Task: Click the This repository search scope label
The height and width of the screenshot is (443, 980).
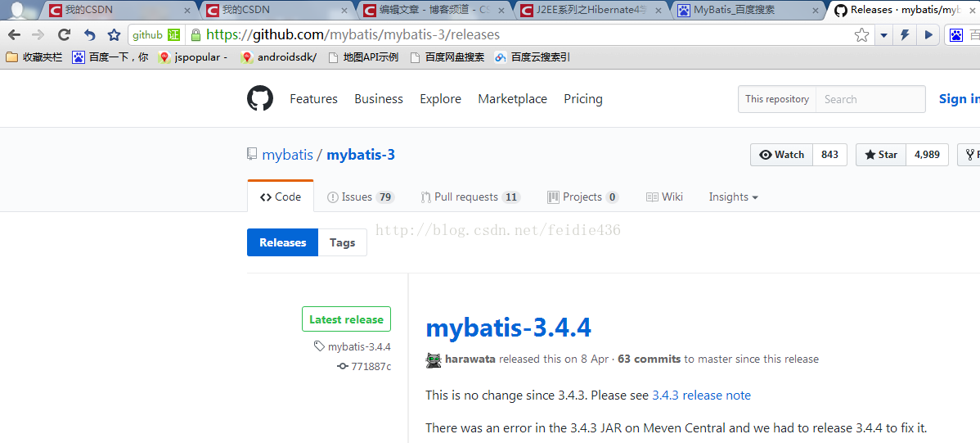Action: click(x=777, y=99)
